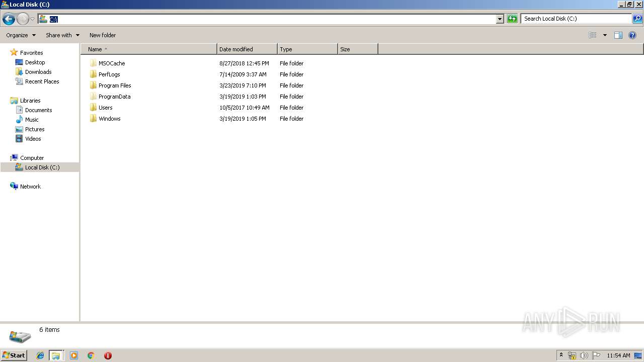Screen dimensions: 644x362
Task: Open the Action Center flag icon
Action: click(x=596, y=355)
